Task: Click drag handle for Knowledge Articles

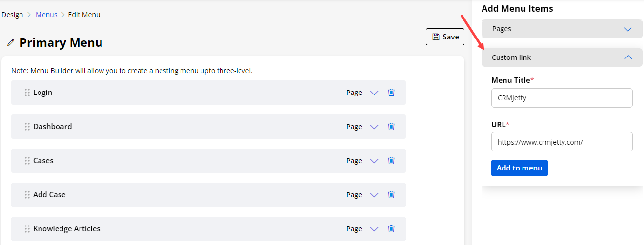Action: coord(27,229)
